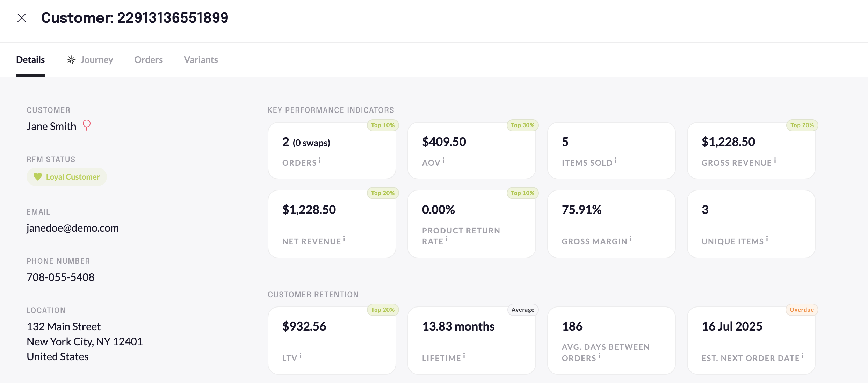The image size is (868, 383).
Task: Click the LTV info icon
Action: tap(301, 356)
